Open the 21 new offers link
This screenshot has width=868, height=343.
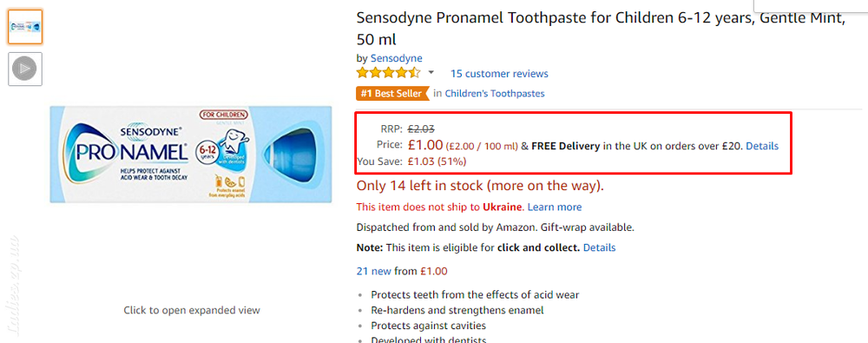375,272
